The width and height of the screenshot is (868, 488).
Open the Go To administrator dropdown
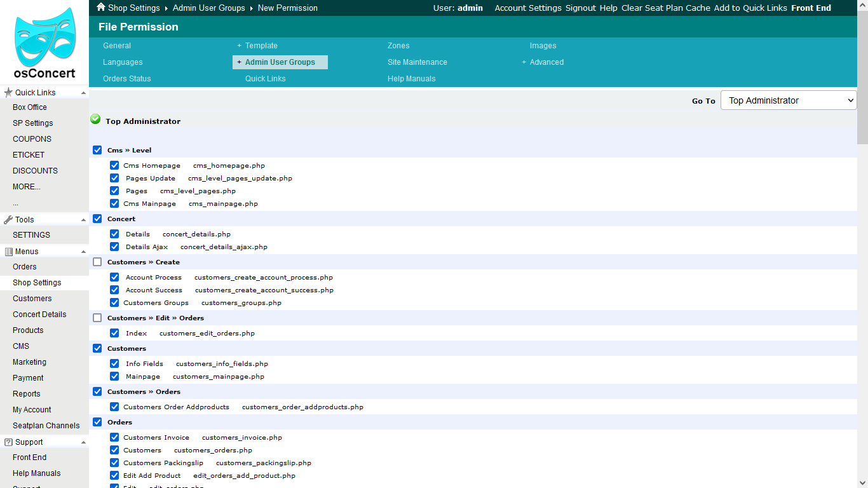point(788,100)
